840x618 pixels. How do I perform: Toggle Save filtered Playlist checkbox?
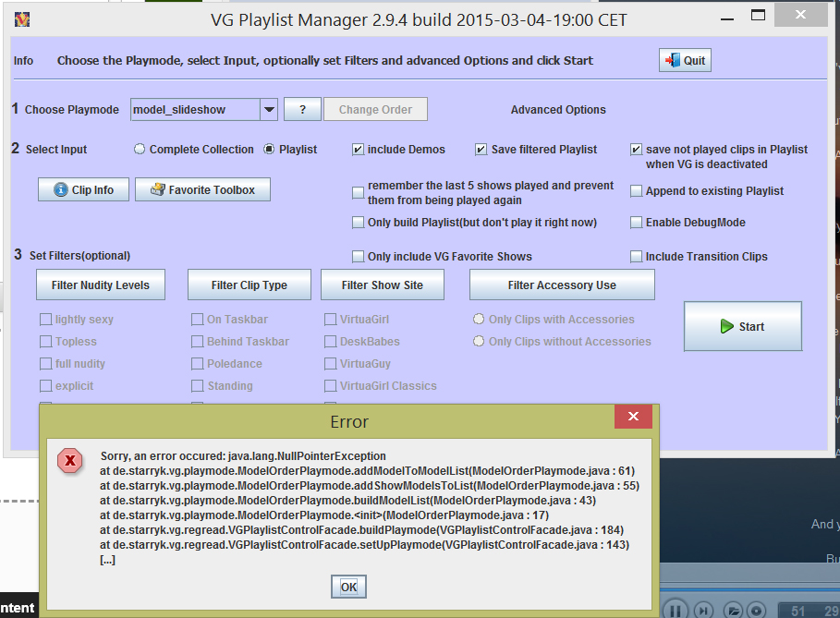pos(481,150)
